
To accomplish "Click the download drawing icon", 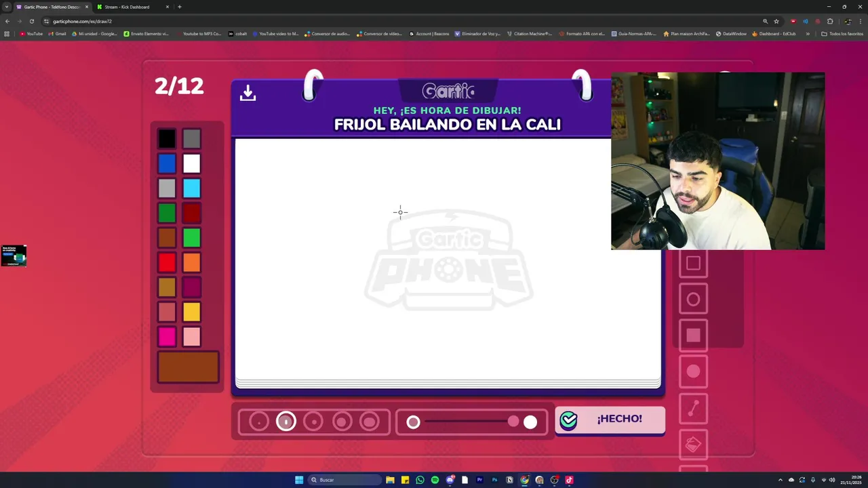I will pos(248,93).
